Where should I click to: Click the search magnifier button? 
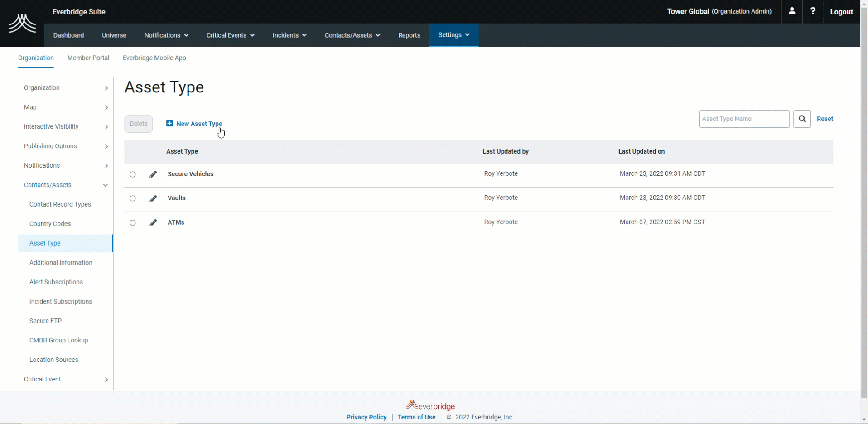tap(802, 119)
